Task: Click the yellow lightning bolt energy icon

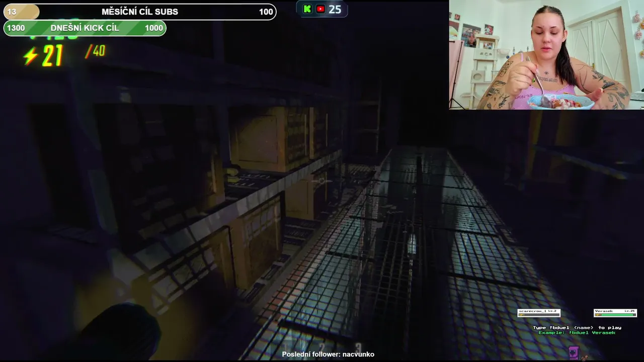Action: [31, 56]
